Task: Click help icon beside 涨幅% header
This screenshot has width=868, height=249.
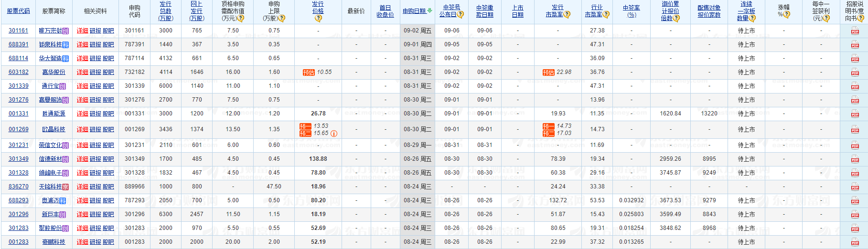Action: point(787,15)
